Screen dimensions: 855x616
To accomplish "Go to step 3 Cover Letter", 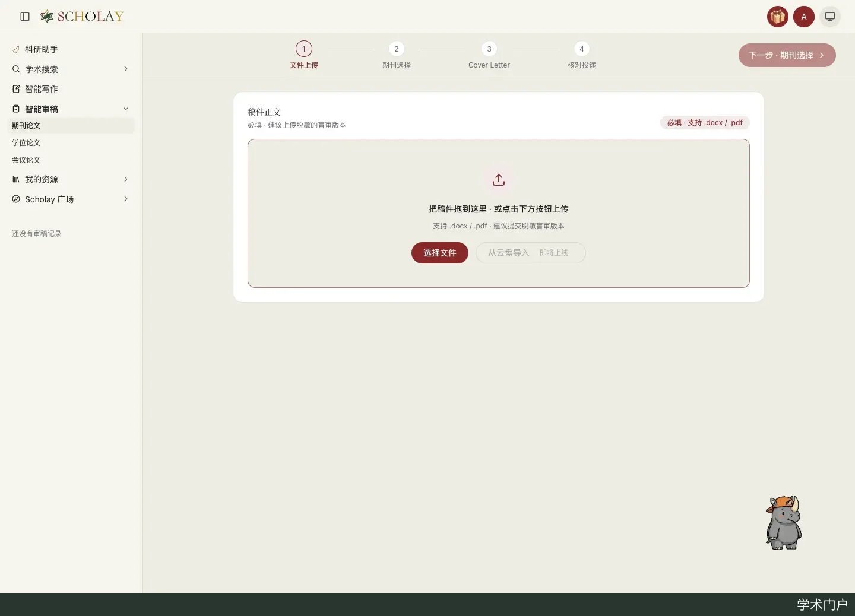I will 489,55.
